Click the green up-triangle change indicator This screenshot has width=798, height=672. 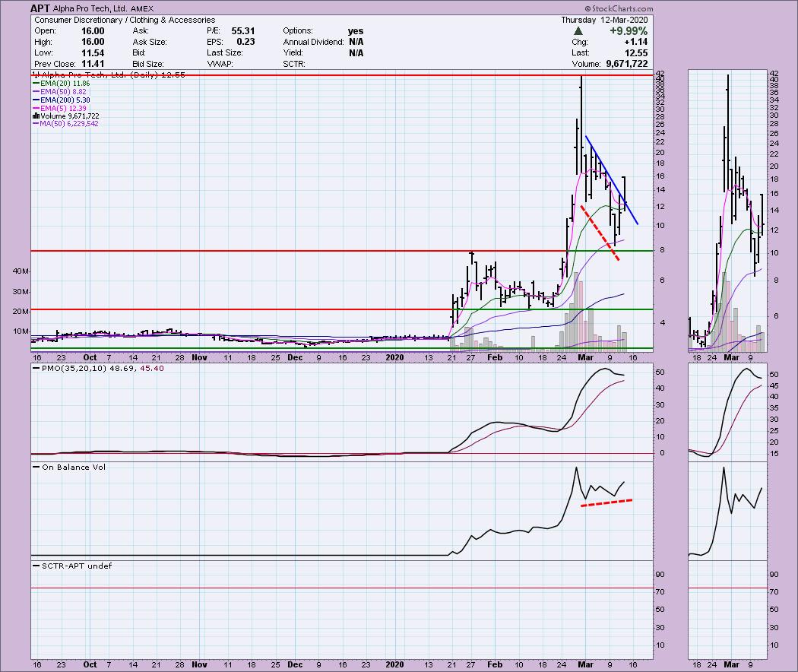click(578, 31)
